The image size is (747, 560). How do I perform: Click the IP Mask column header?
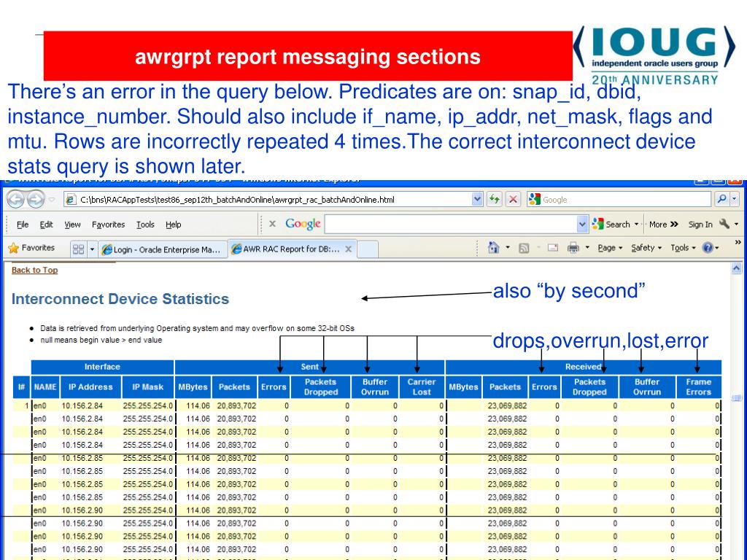(x=147, y=386)
